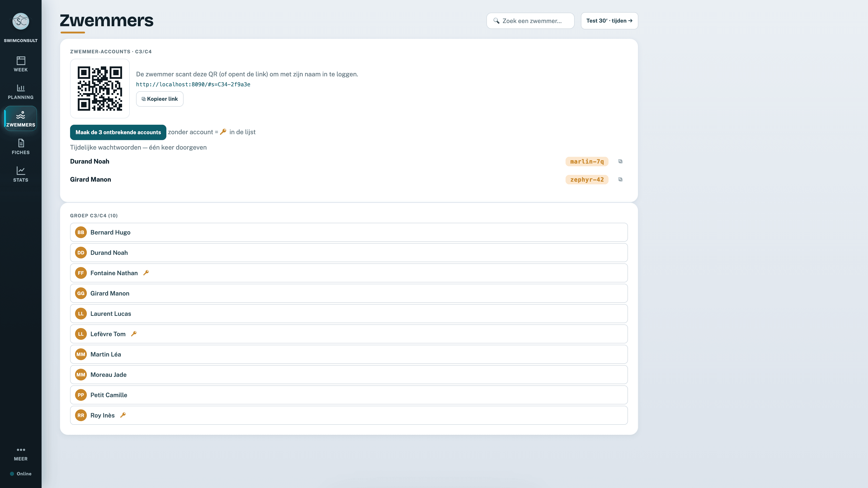Open the Bernard Hugo row
Viewport: 868px width, 488px height.
click(349, 232)
